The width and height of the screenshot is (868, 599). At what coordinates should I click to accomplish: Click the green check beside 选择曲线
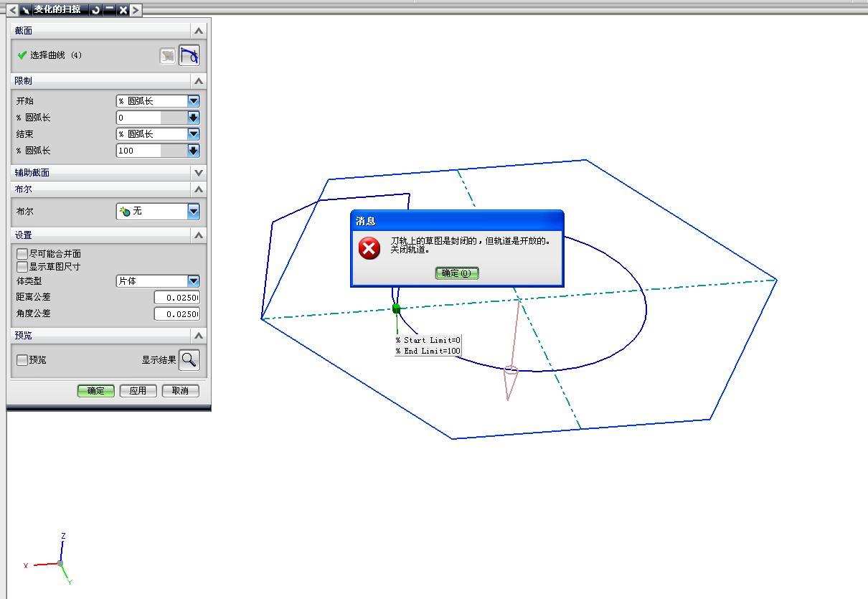point(22,55)
